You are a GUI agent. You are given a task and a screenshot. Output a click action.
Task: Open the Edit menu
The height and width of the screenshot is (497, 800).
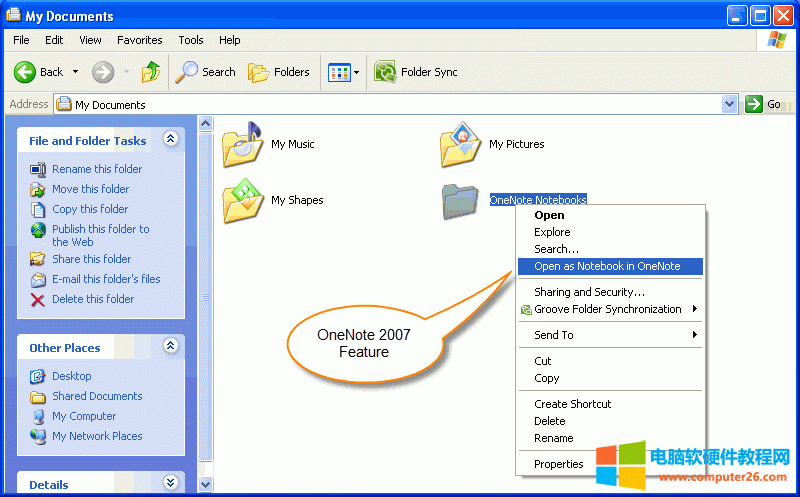(x=54, y=40)
